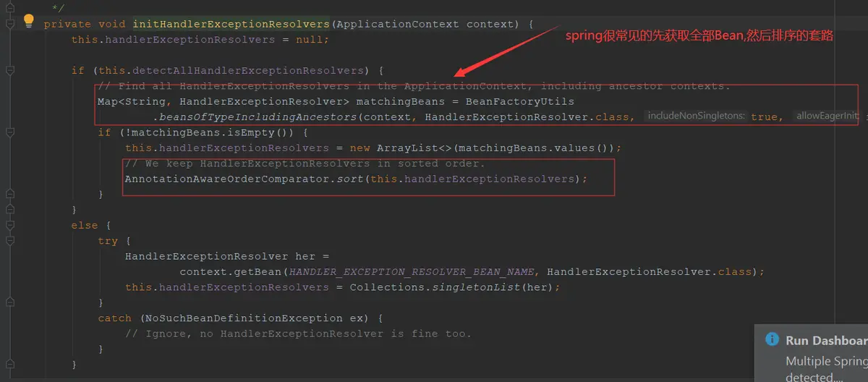Click the yellow lightbulb intention icon
868x382 pixels.
[x=28, y=21]
